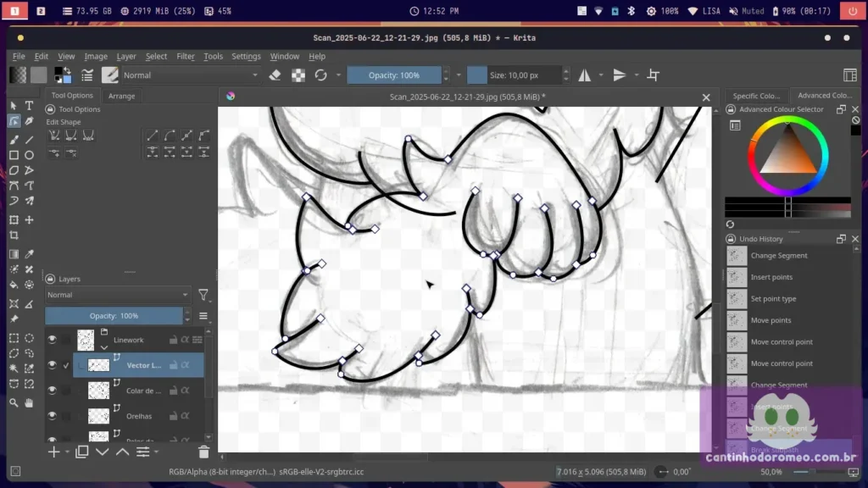The image size is (868, 488).
Task: Select the Text tool in the toolbox
Action: (x=30, y=105)
